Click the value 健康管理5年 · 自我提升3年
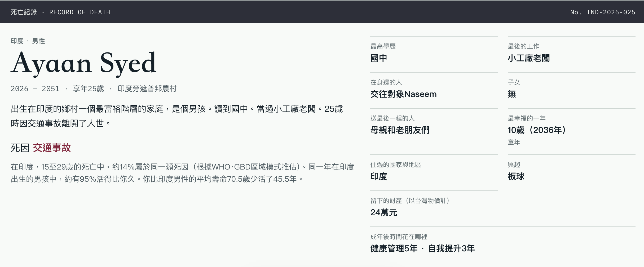Image resolution: width=644 pixels, height=267 pixels. [x=422, y=248]
